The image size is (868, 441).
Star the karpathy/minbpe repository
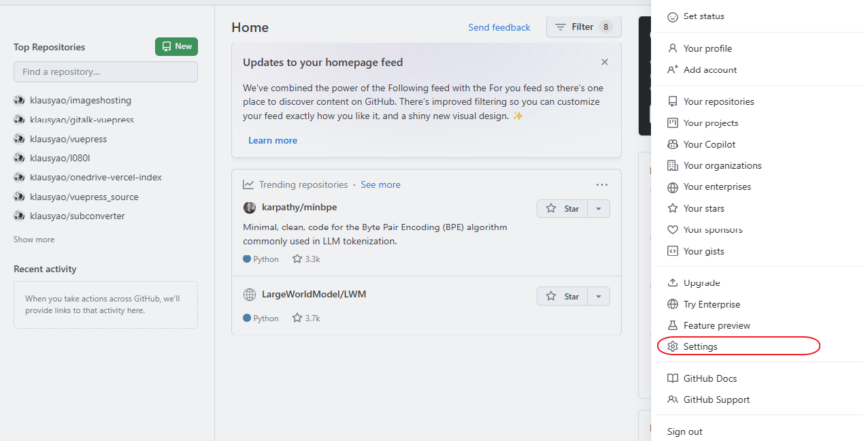[x=562, y=209]
